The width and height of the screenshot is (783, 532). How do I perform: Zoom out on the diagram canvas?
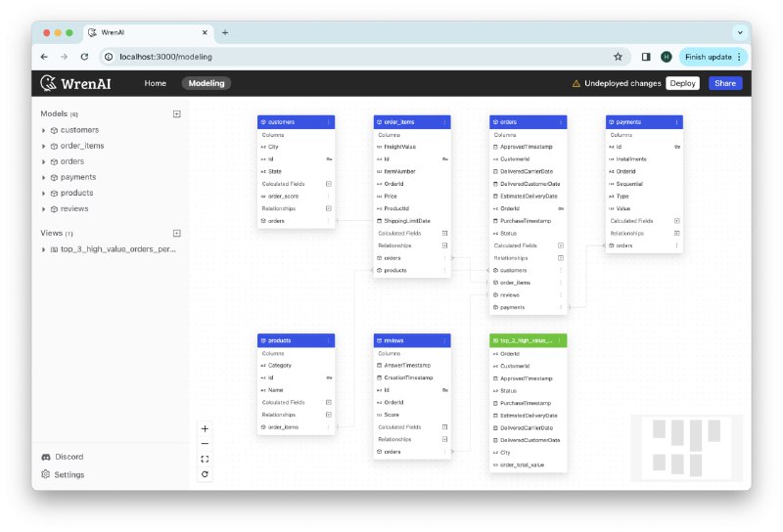pyautogui.click(x=205, y=444)
